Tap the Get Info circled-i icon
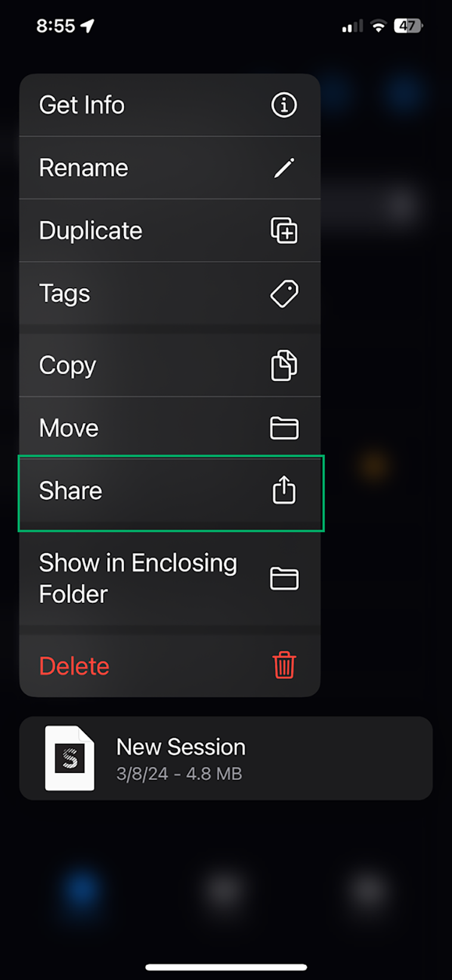452x980 pixels. (284, 105)
